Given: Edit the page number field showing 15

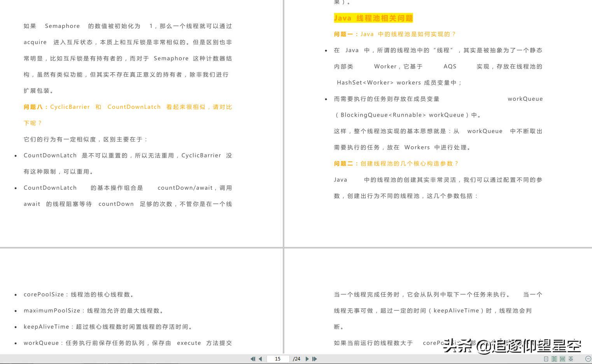Looking at the screenshot, I should click(x=278, y=359).
